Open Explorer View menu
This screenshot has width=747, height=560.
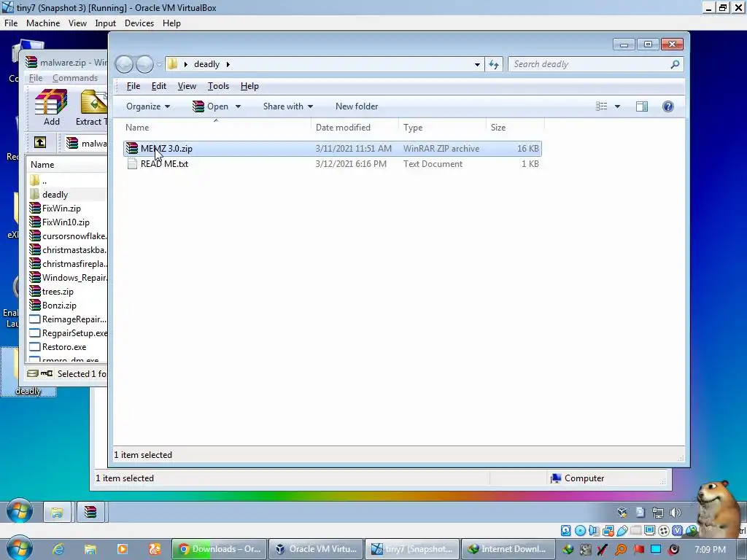tap(187, 86)
